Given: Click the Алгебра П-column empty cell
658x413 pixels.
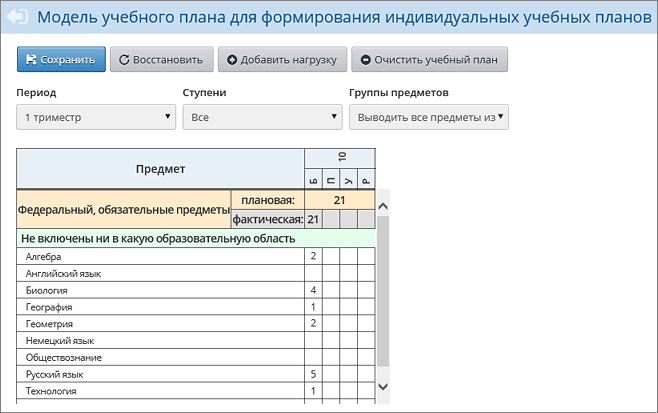Looking at the screenshot, I should [x=331, y=256].
